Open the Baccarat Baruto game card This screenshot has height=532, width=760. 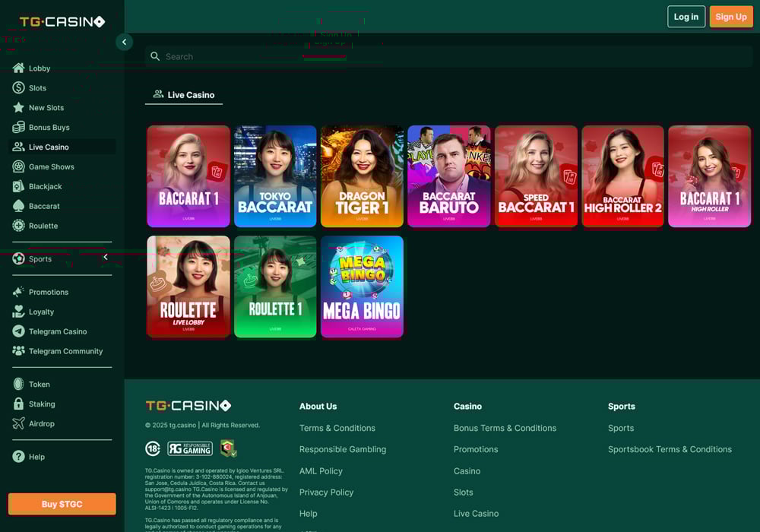449,176
